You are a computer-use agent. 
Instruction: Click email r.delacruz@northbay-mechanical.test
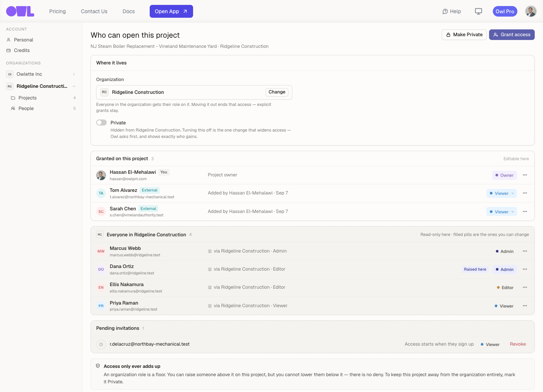pos(150,344)
